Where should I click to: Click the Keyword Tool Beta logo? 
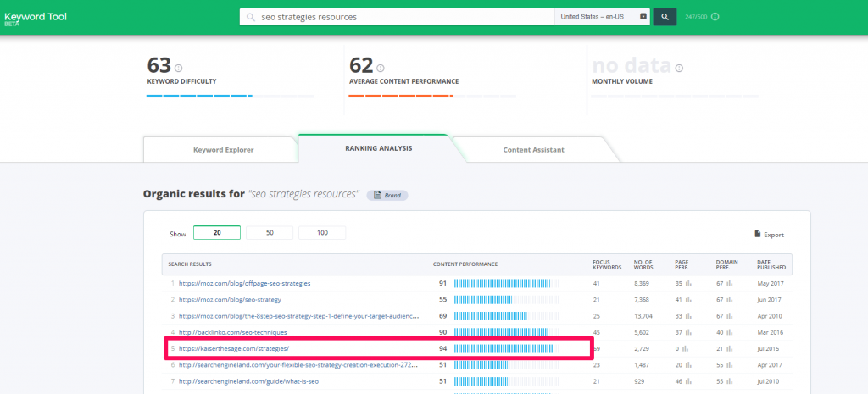pos(36,19)
